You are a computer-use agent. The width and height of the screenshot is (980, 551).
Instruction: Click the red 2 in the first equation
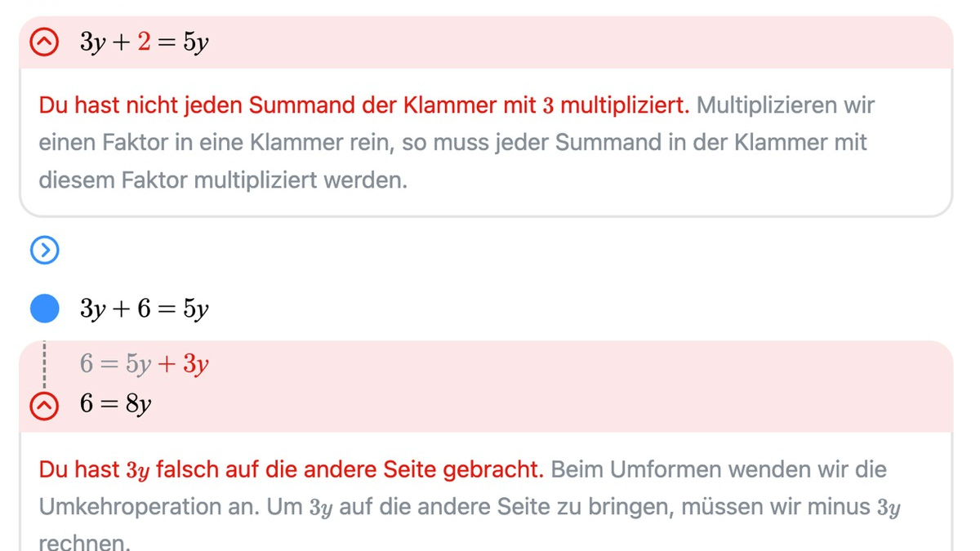click(144, 42)
